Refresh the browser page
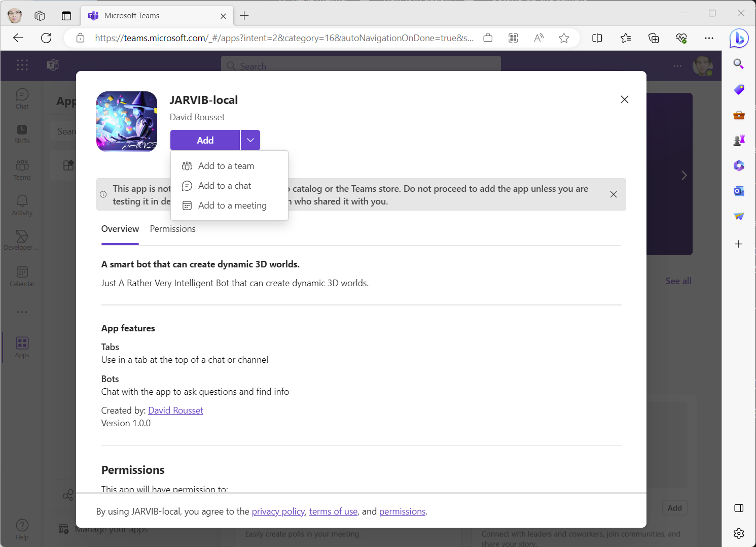This screenshot has width=756, height=547. click(46, 38)
